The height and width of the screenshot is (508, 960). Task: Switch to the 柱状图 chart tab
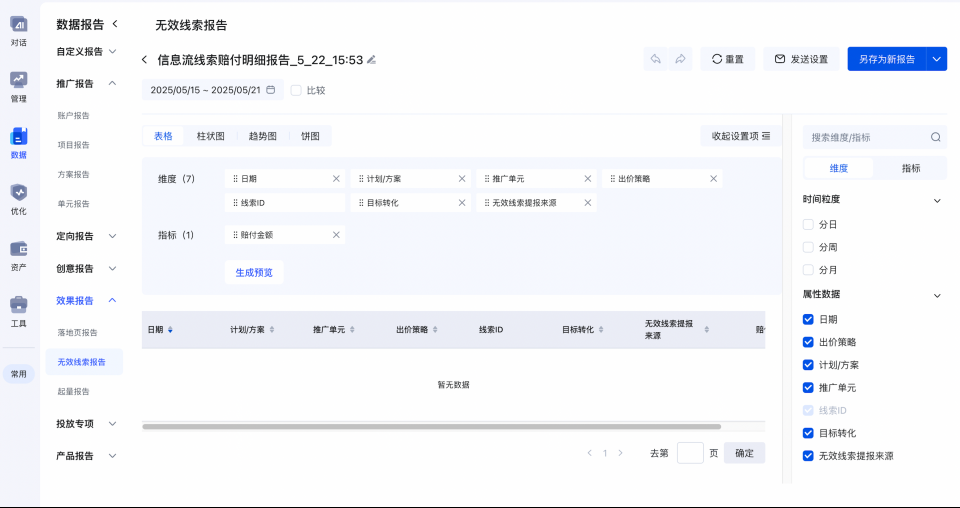[x=210, y=136]
